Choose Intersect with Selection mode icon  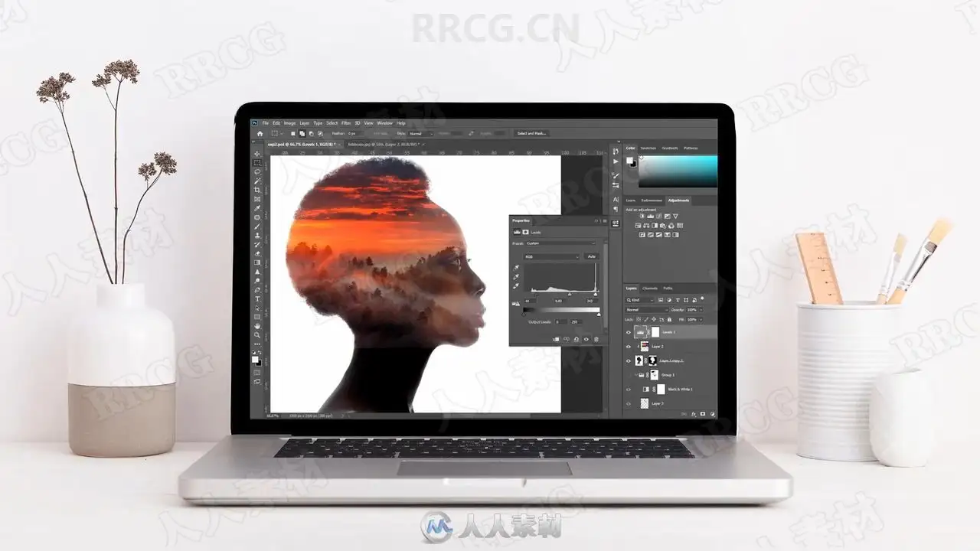click(x=321, y=133)
